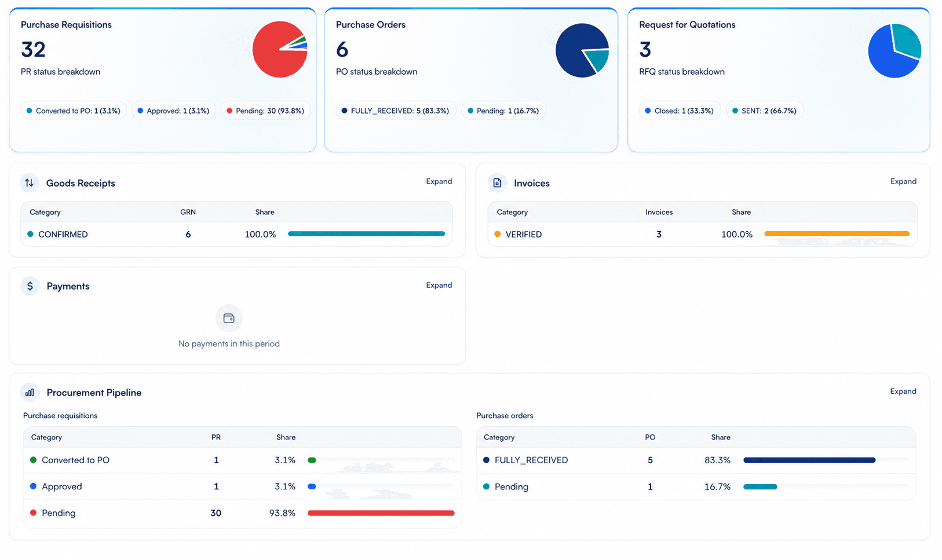The width and height of the screenshot is (942, 560).
Task: Click the Payments dollar sign icon
Action: tap(30, 286)
